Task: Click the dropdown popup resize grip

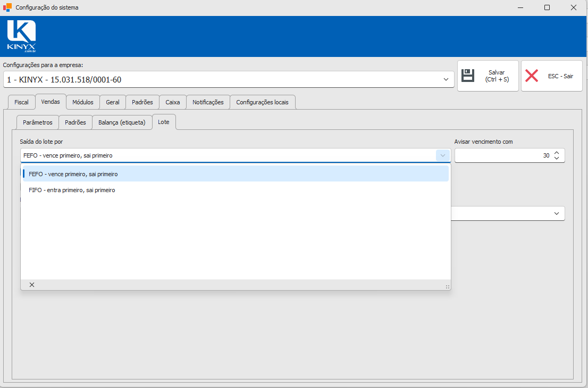Action: 447,287
